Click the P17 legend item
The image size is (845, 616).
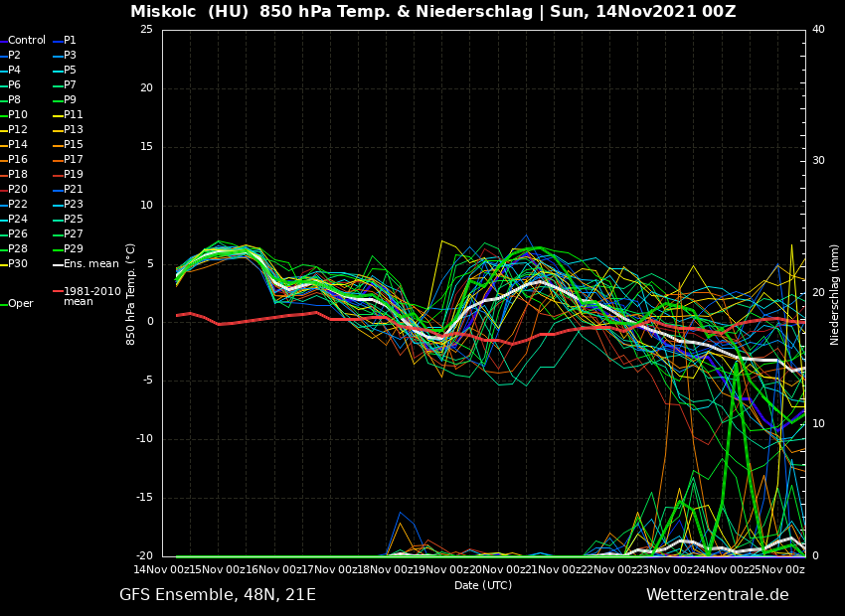click(x=74, y=160)
